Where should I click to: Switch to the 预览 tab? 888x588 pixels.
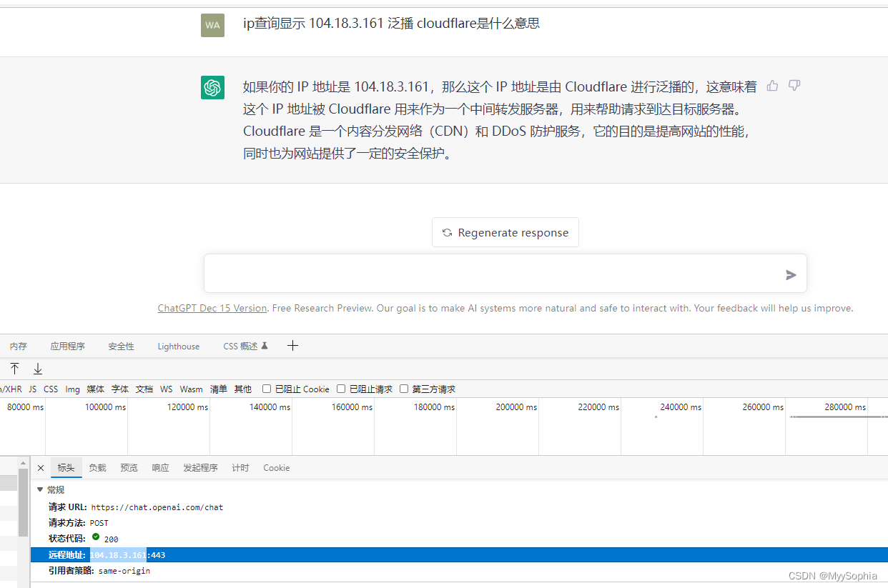click(129, 468)
